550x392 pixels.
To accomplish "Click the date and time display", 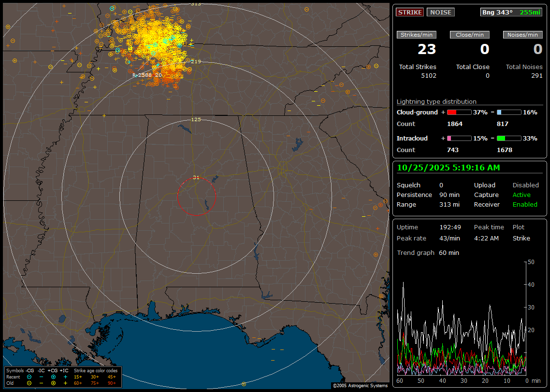I will 449,168.
